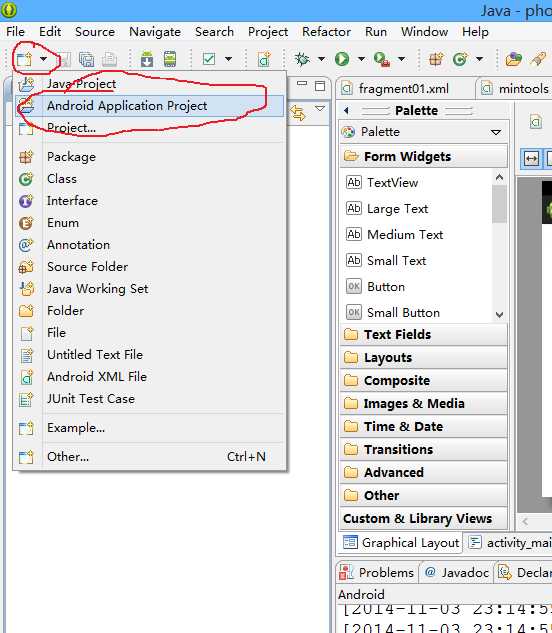Open the Source menu
The height and width of the screenshot is (633, 552).
95,31
